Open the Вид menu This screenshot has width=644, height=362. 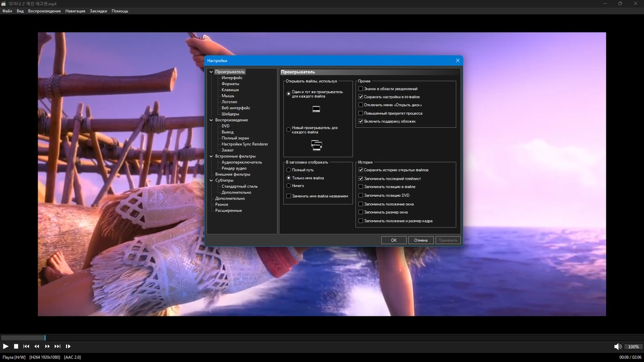point(20,11)
